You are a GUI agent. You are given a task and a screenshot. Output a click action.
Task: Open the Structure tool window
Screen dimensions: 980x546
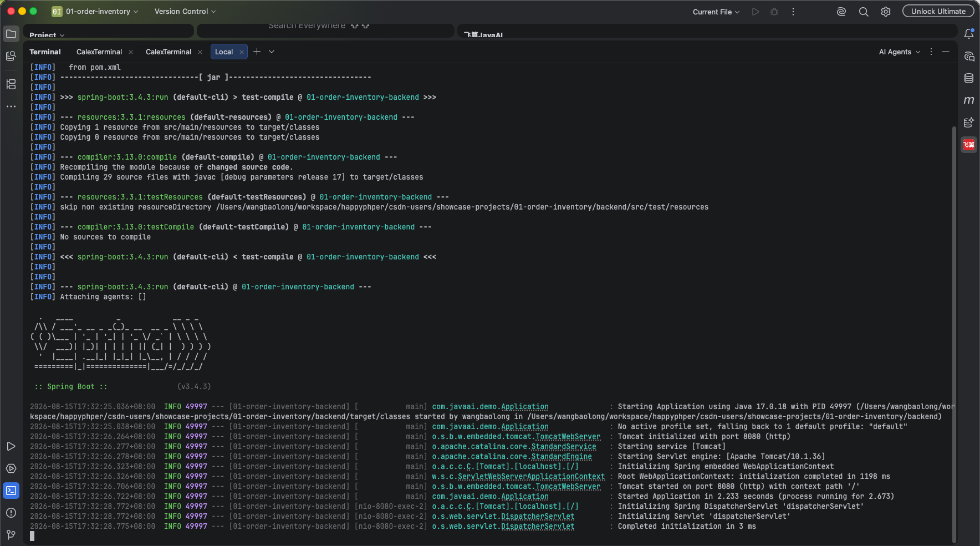click(11, 84)
